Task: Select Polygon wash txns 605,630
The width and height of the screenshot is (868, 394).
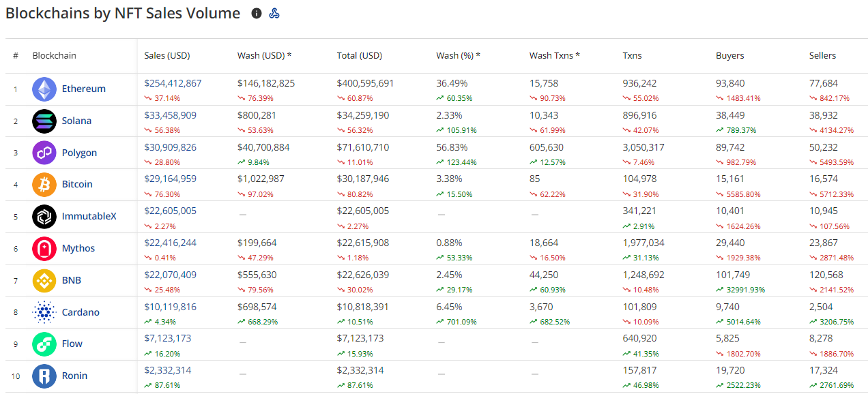Action: (547, 147)
